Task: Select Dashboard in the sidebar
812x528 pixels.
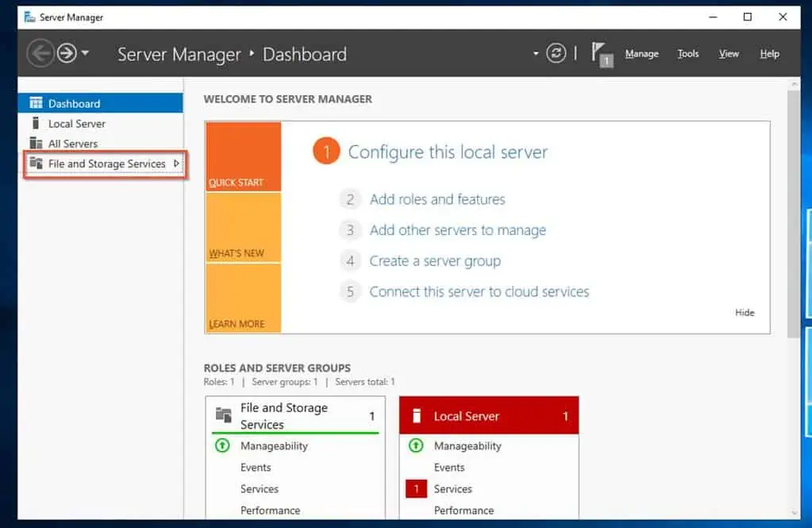Action: pos(101,103)
